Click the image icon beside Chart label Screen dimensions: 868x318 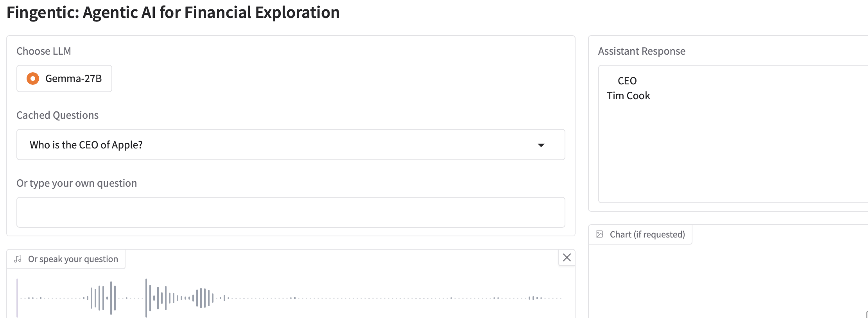tap(599, 234)
